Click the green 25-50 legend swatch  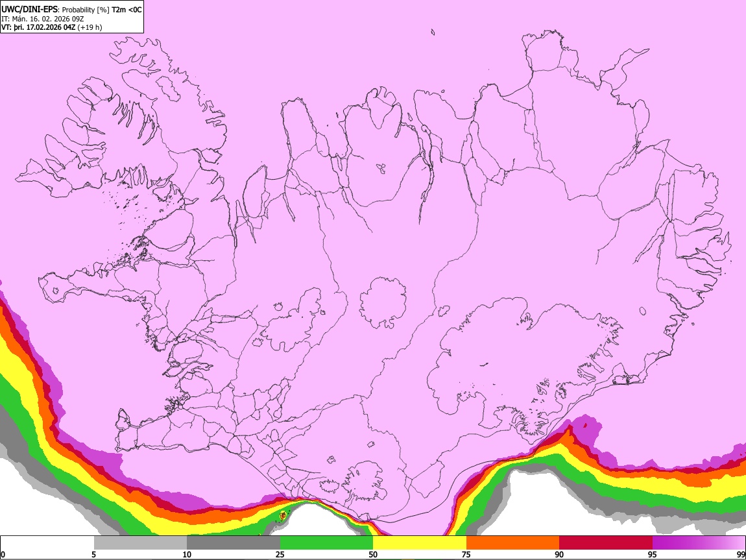pos(326,543)
